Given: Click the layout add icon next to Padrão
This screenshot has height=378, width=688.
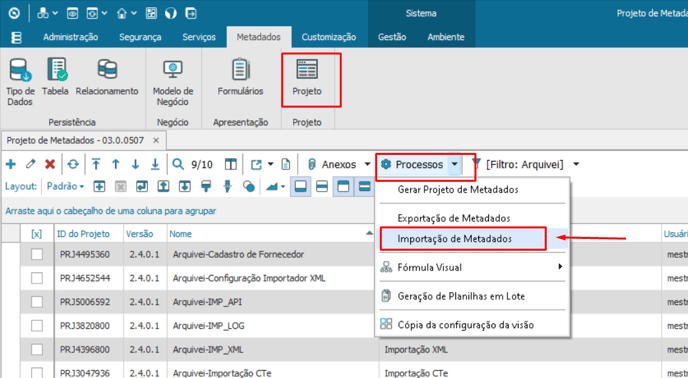Looking at the screenshot, I should [100, 187].
